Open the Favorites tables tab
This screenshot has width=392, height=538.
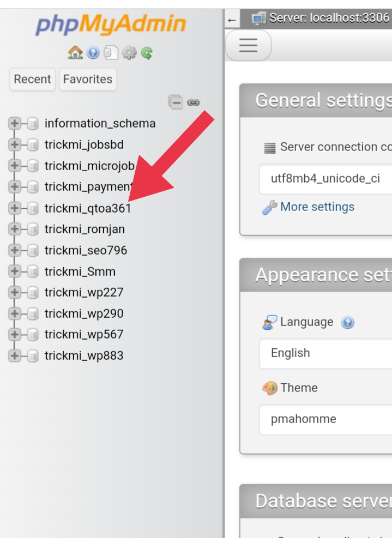pyautogui.click(x=87, y=79)
